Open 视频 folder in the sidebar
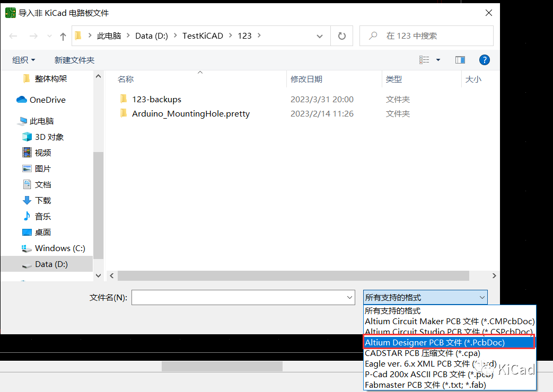The height and width of the screenshot is (392, 553). [x=42, y=153]
